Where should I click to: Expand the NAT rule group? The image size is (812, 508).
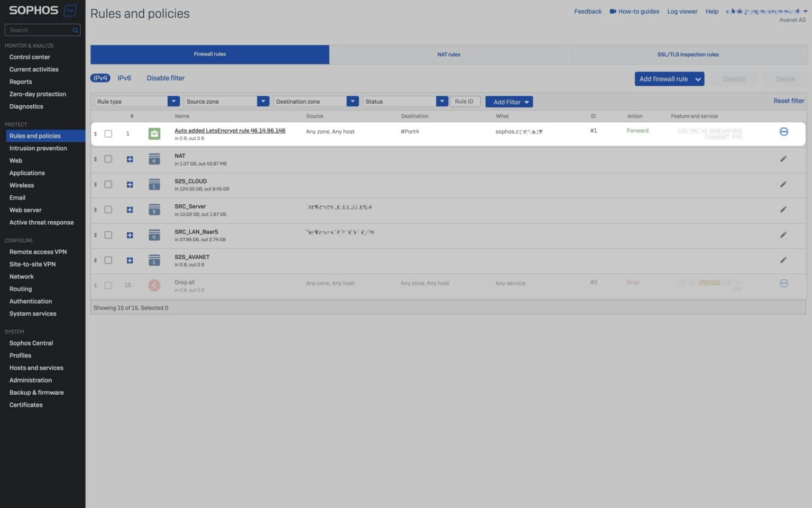pyautogui.click(x=130, y=159)
